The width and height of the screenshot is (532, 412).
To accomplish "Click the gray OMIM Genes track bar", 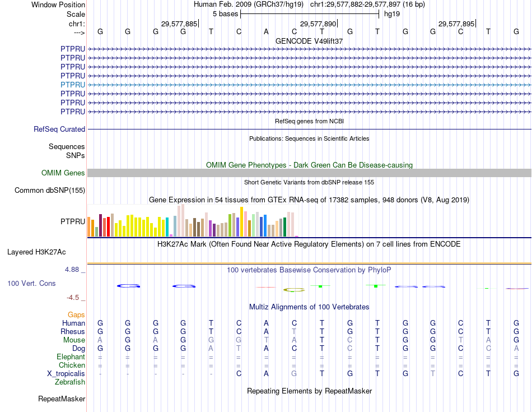I will (x=309, y=173).
